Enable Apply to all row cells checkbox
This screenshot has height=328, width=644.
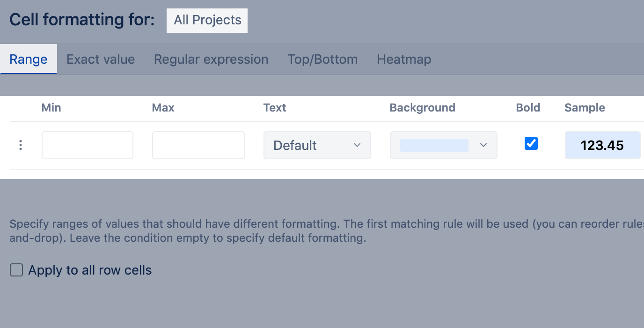click(x=16, y=270)
